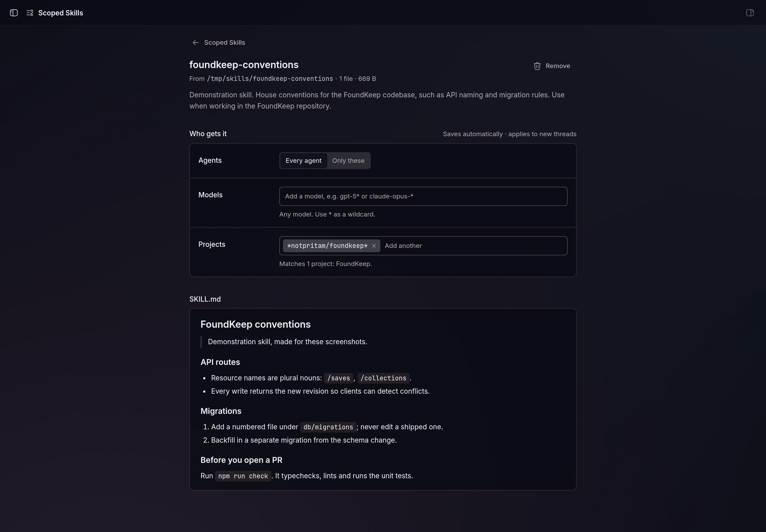Click the Demonstration skill blockquote line
The height and width of the screenshot is (532, 766).
(x=287, y=342)
